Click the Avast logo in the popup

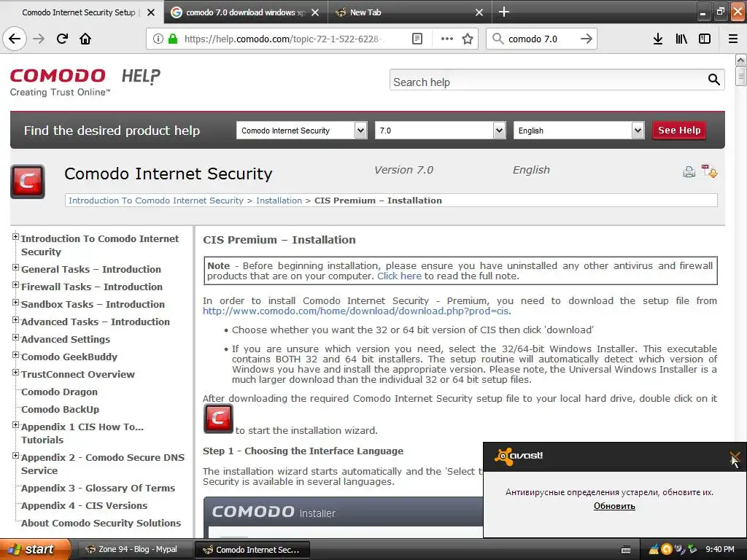519,456
